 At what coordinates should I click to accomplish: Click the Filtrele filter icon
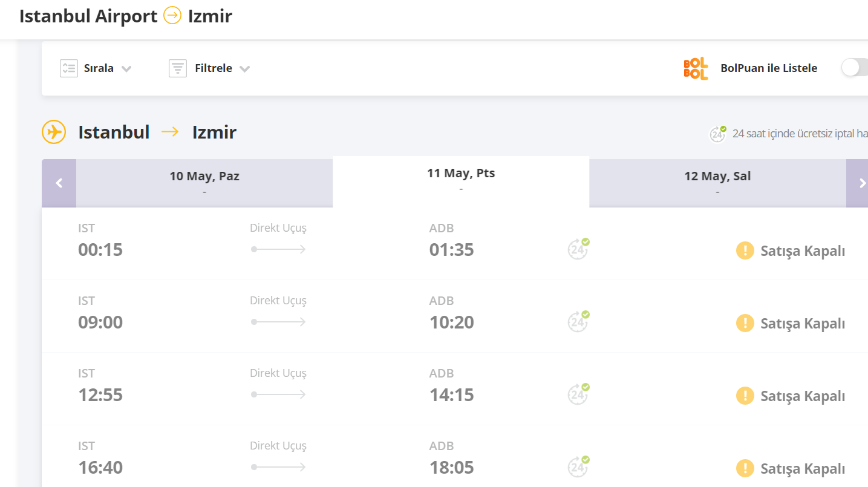(x=178, y=68)
